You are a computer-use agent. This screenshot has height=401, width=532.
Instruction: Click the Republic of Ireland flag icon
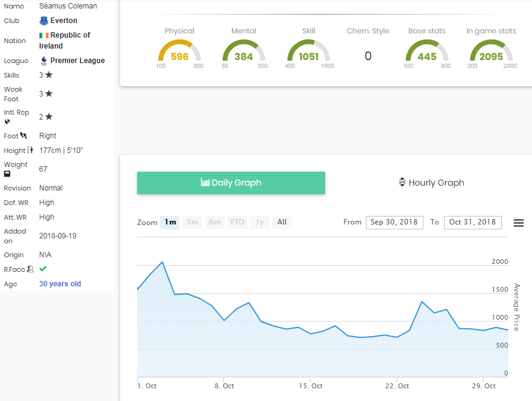coord(44,35)
